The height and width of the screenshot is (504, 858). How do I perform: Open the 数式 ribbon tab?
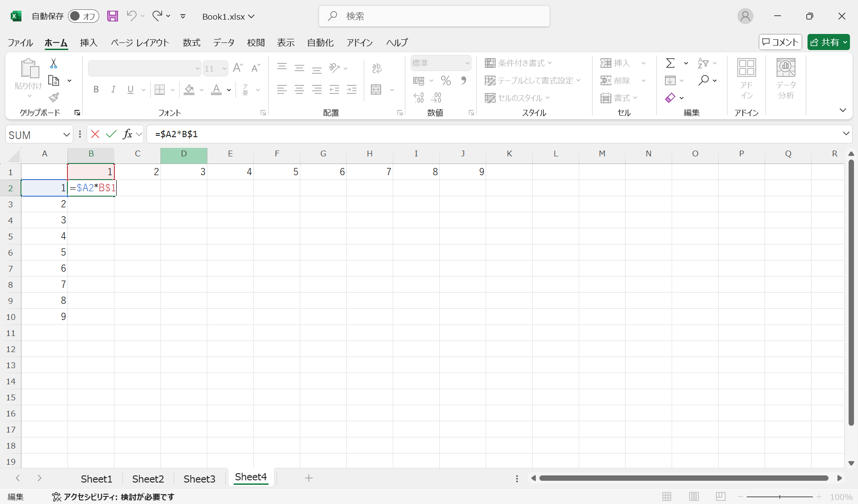[191, 42]
